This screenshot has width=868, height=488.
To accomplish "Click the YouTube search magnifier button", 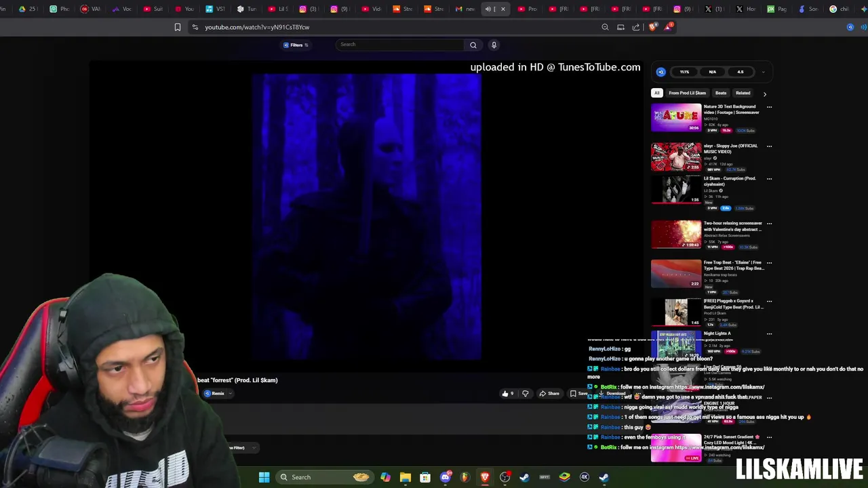I will pos(473,45).
